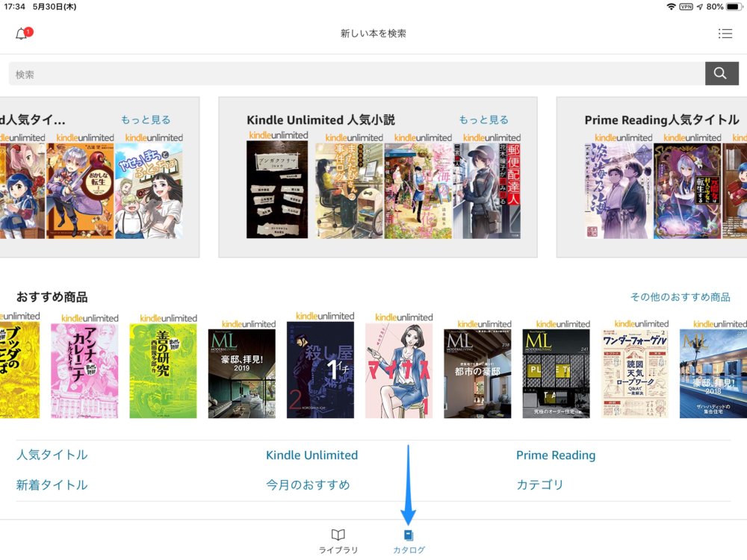
Task: Select the ワンダーフォーゲル magazine cover
Action: click(634, 373)
